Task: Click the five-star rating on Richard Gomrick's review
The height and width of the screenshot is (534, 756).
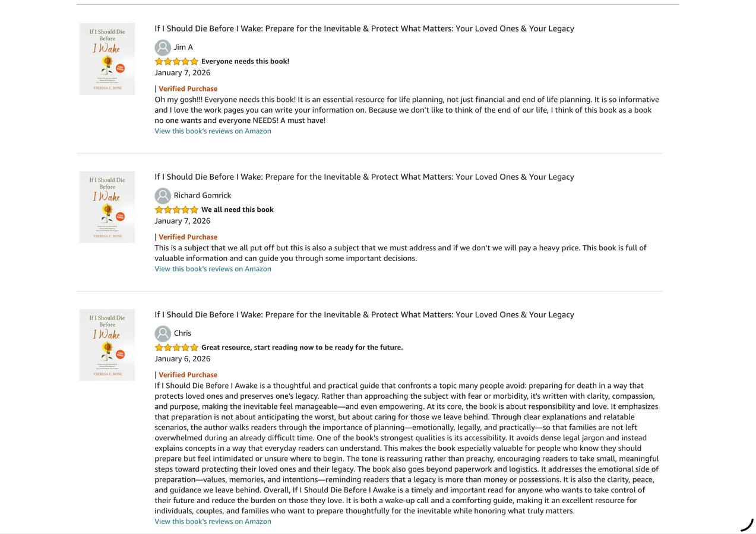Action: 176,210
